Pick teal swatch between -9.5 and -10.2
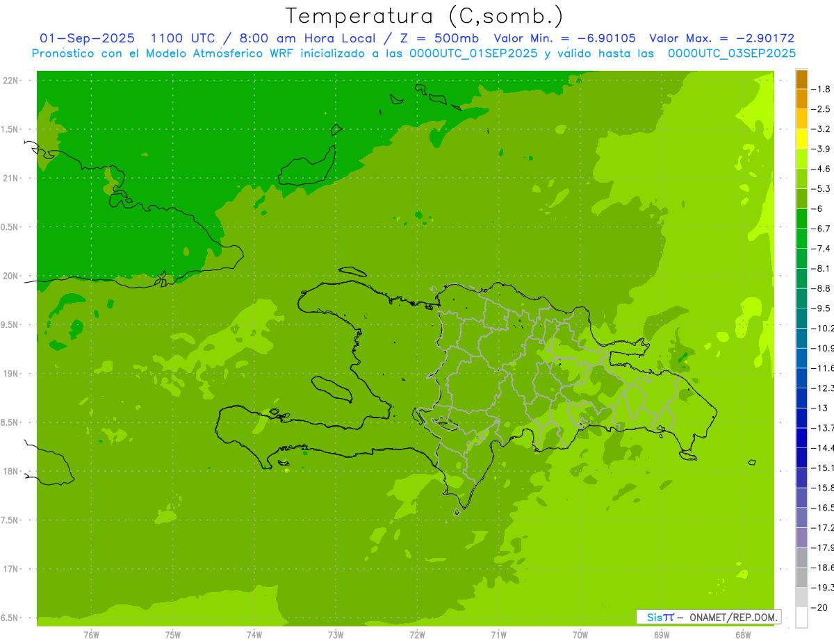 coord(801,318)
